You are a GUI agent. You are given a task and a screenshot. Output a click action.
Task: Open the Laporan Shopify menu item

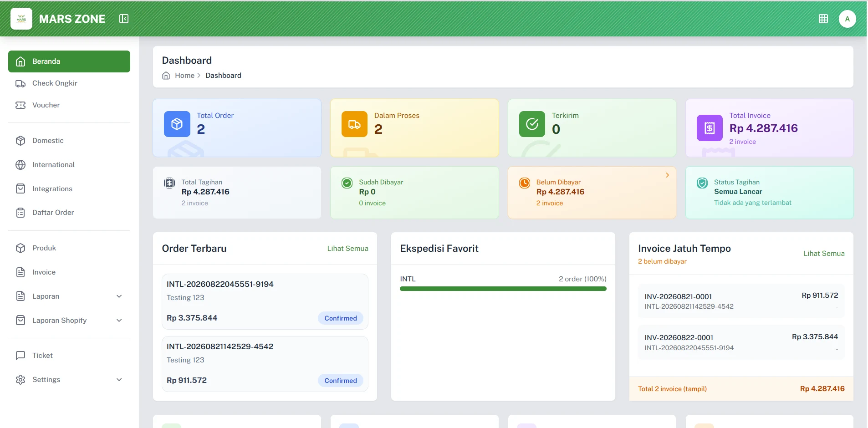pos(69,321)
